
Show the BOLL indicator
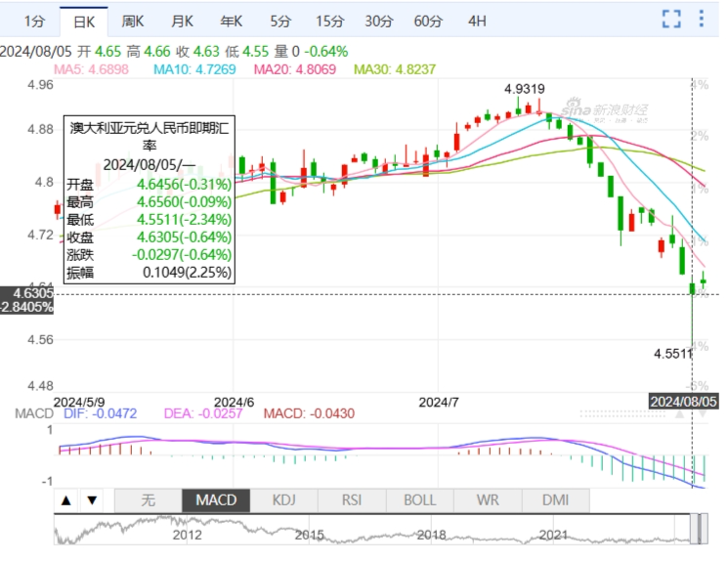(x=419, y=500)
